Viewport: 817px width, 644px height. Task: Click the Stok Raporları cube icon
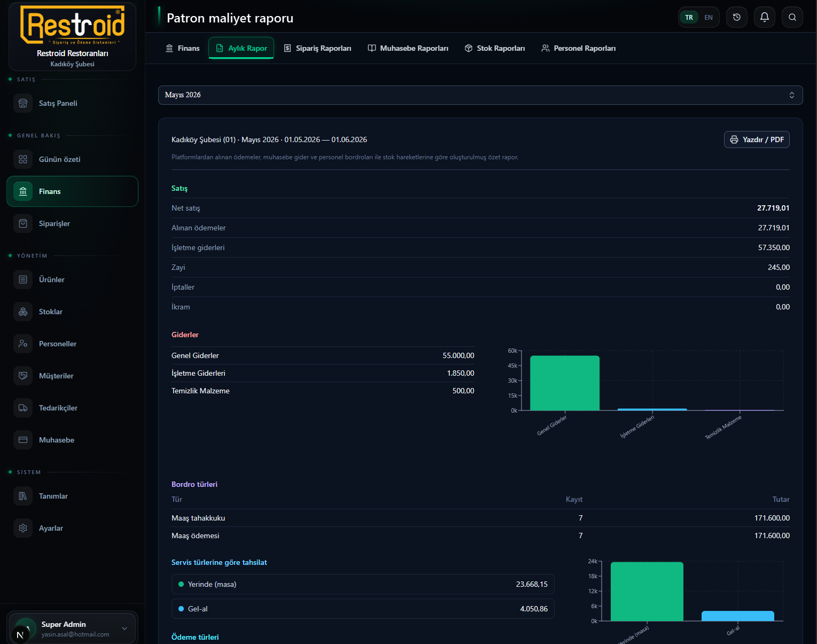[469, 48]
